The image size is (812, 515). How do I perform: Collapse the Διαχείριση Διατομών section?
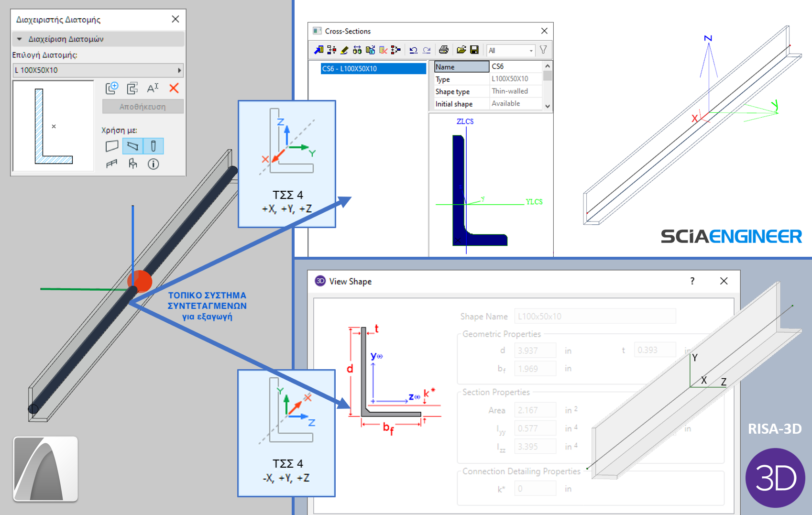coord(19,39)
